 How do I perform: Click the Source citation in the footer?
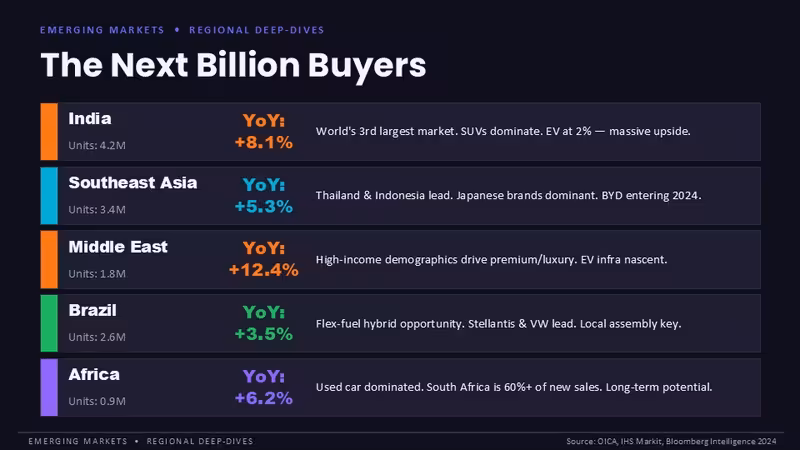tap(671, 441)
